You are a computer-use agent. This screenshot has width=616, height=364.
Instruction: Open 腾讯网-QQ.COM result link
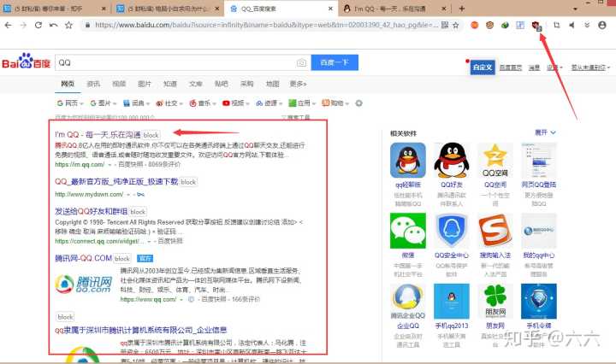point(83,258)
